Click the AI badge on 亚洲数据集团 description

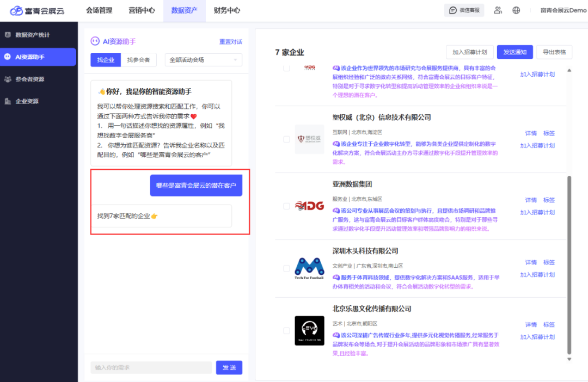pyautogui.click(x=336, y=210)
